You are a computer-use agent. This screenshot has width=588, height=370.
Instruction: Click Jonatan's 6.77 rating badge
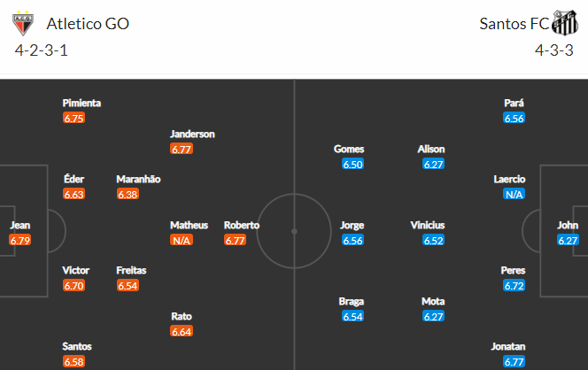[x=514, y=361]
